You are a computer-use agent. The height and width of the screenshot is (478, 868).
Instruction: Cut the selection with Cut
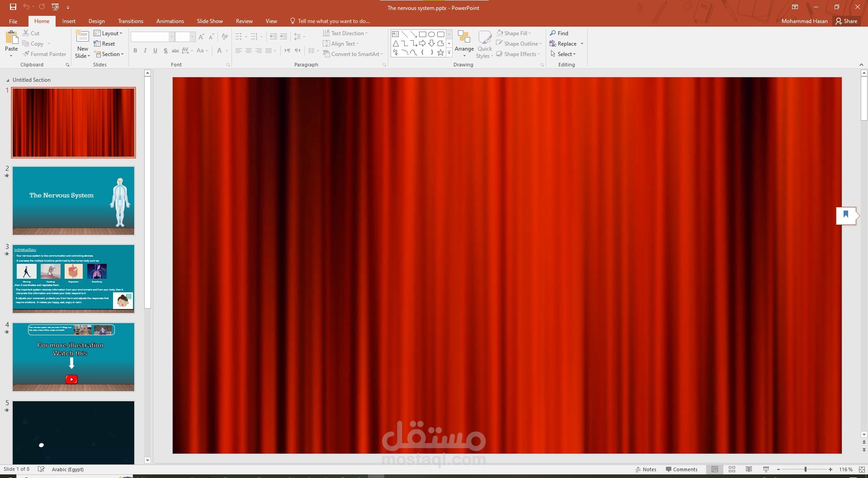[x=31, y=33]
